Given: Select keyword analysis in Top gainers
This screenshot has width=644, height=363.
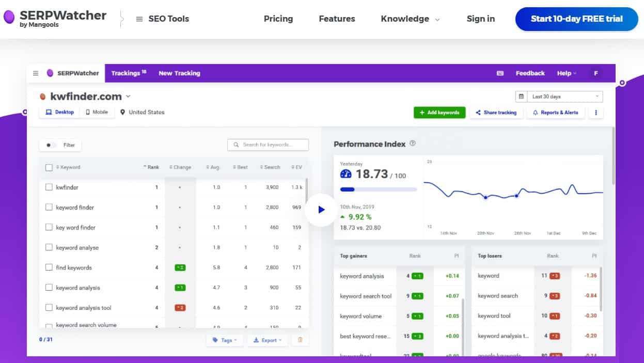Looking at the screenshot, I should coord(362,276).
